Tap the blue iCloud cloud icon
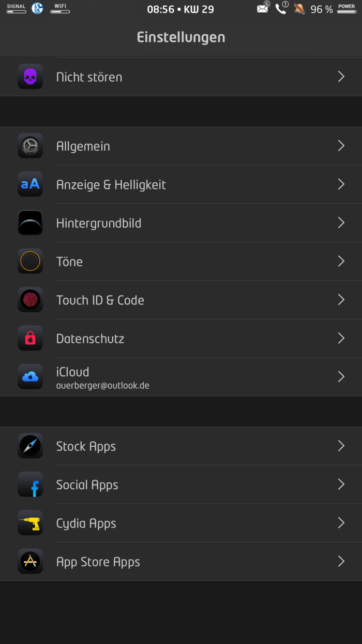This screenshot has height=644, width=362. (x=30, y=377)
